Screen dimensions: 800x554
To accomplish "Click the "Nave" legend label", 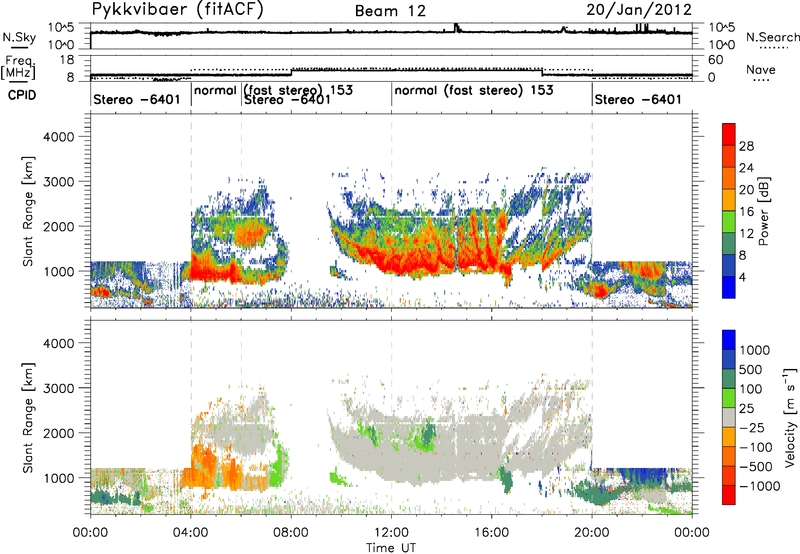I will click(x=760, y=69).
